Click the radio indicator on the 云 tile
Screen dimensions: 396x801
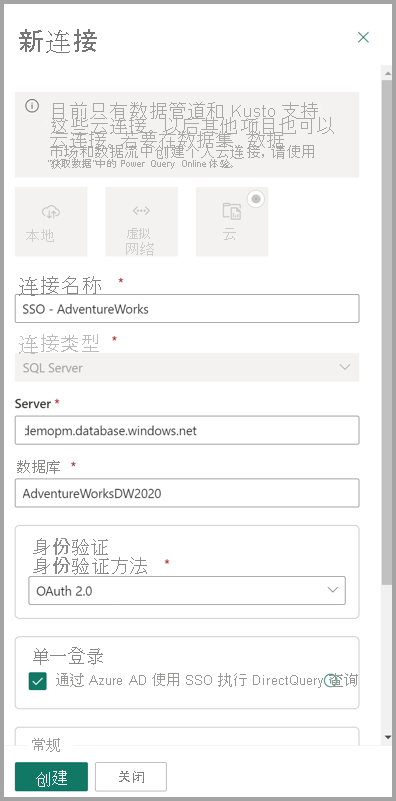[257, 199]
